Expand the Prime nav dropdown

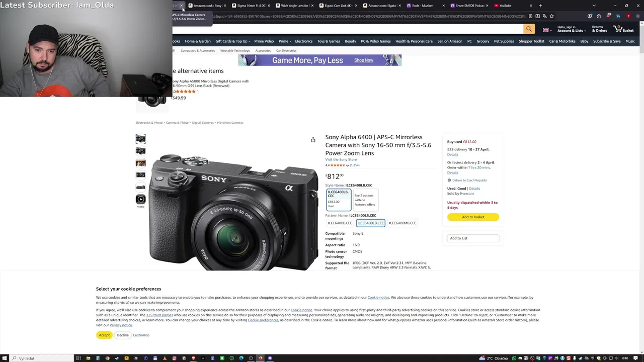(x=285, y=41)
